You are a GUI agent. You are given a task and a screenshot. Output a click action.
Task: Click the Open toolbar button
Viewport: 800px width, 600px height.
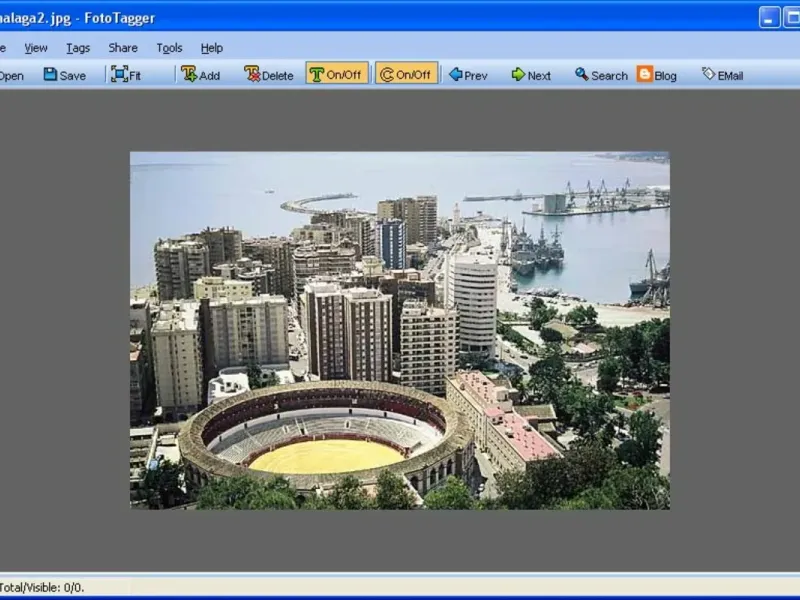11,76
